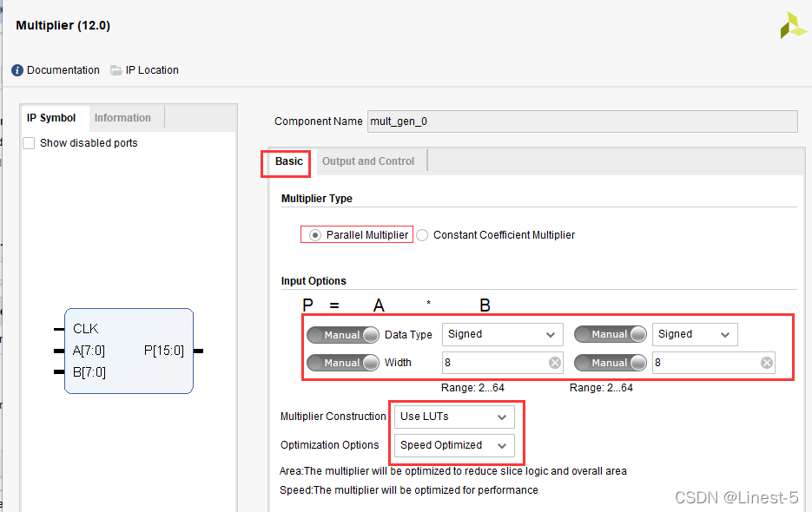This screenshot has width=812, height=512.
Task: Toggle Manual switch for B width
Action: pos(611,363)
